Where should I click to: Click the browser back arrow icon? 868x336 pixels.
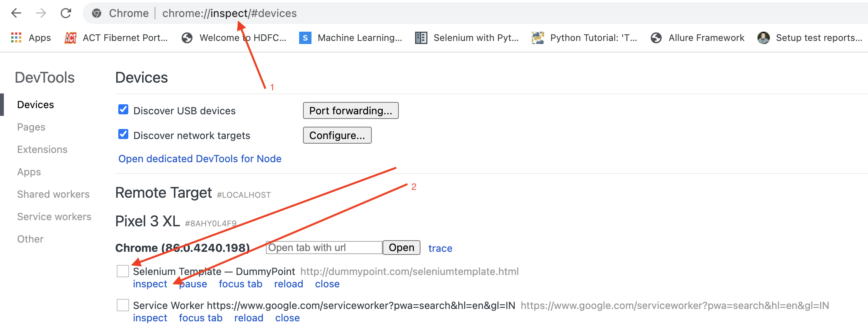(16, 13)
